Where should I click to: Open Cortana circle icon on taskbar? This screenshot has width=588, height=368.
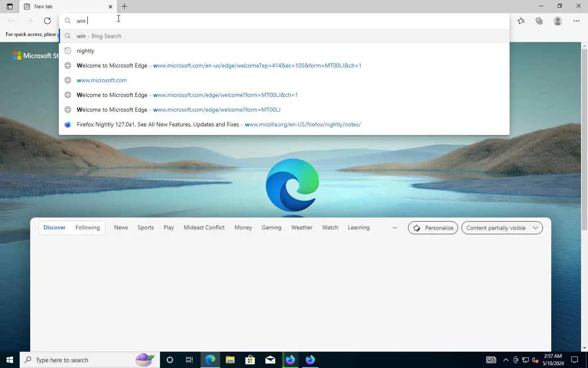170,360
